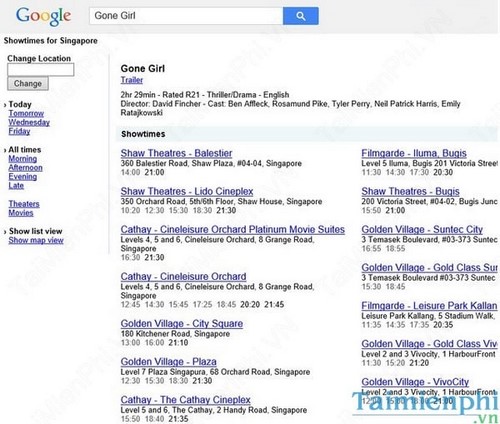Click 21:10 showtime at City Square
Viewport: 500px width, 424px height.
178,342
